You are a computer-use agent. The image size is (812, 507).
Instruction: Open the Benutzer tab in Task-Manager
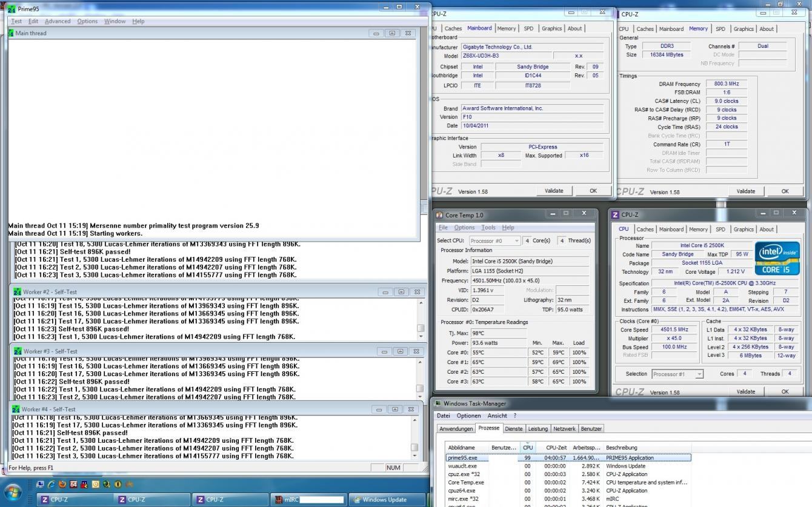[591, 429]
